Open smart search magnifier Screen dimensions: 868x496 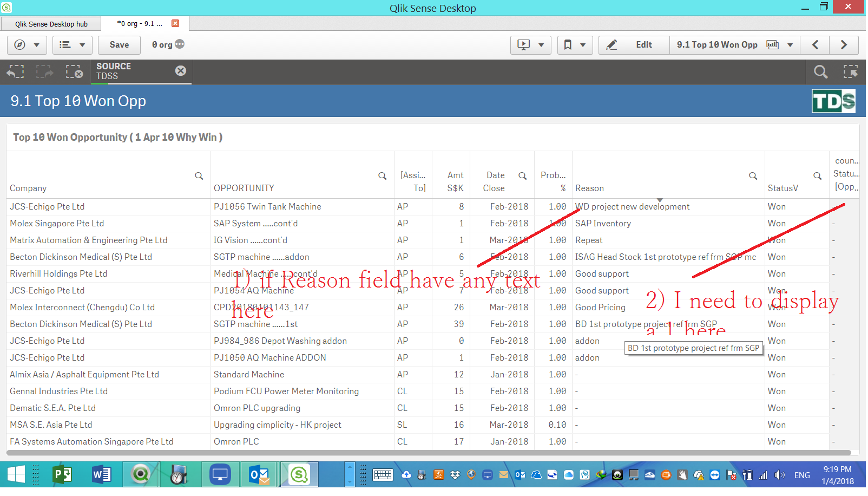coord(821,71)
